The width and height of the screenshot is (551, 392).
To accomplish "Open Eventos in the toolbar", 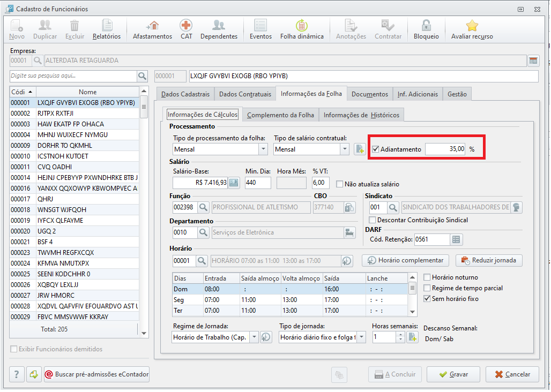I will click(260, 29).
